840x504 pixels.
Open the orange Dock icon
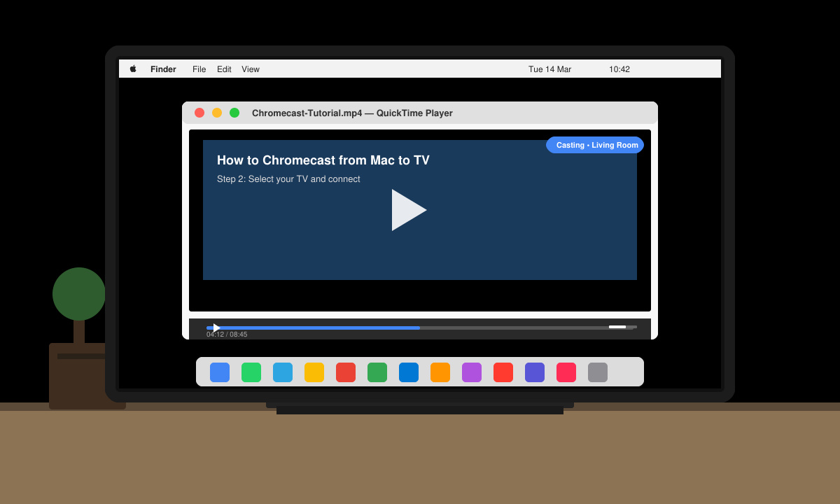[440, 372]
